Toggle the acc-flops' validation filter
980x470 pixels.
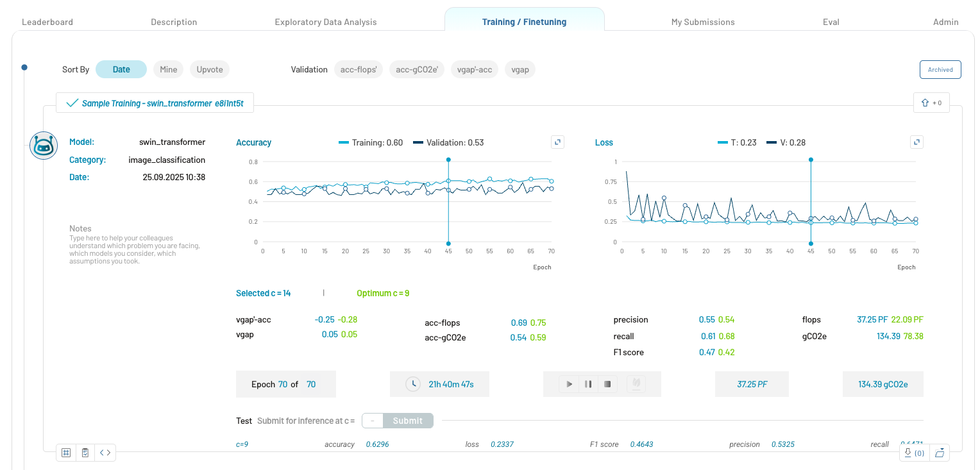pos(359,69)
